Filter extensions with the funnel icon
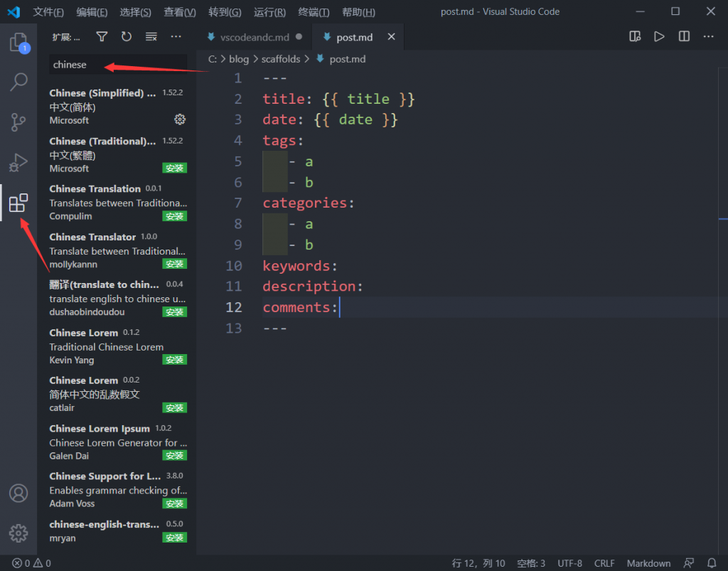This screenshot has width=728, height=571. pyautogui.click(x=102, y=36)
